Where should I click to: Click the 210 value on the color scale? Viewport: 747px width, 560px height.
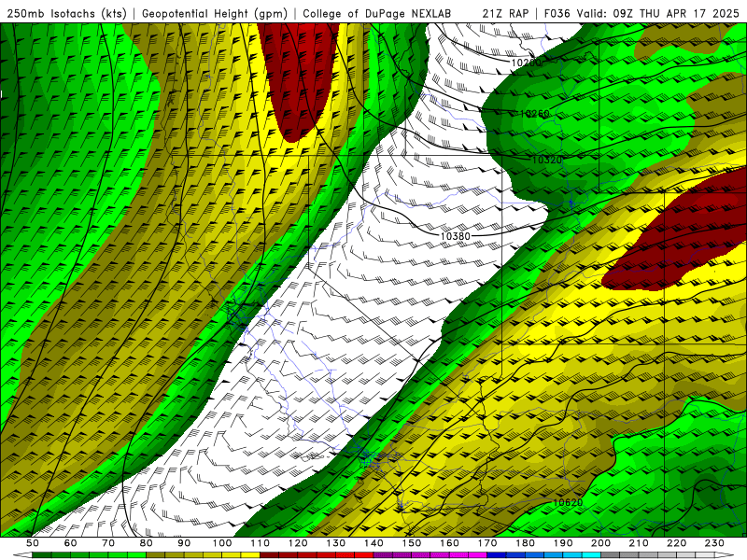(x=639, y=543)
